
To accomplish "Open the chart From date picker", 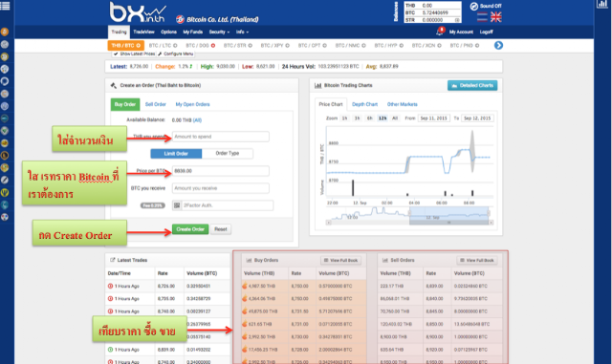I will [433, 118].
